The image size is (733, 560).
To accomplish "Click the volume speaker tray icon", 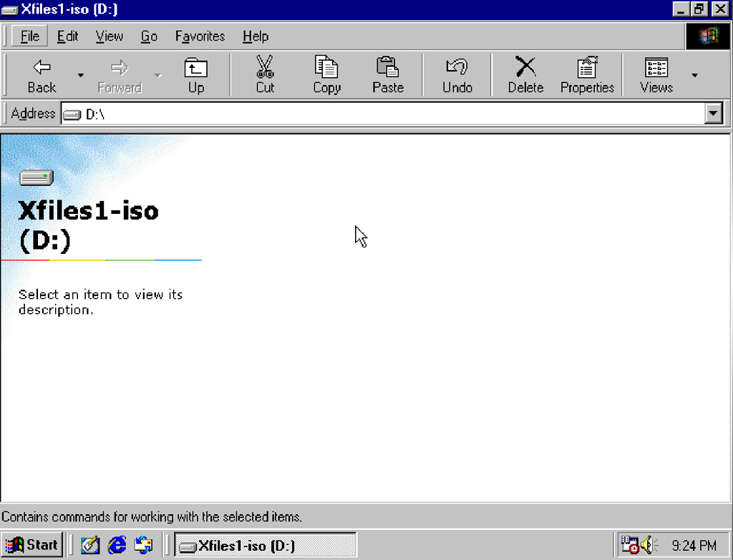I will tap(649, 544).
